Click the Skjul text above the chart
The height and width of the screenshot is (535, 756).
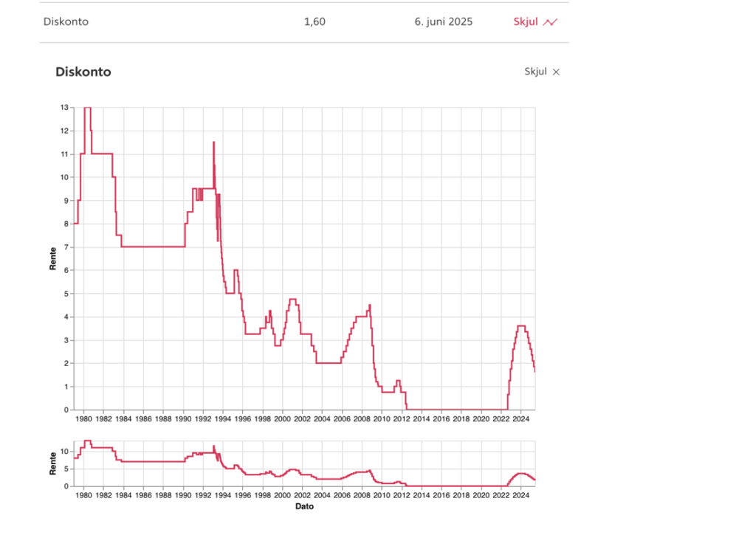(535, 72)
